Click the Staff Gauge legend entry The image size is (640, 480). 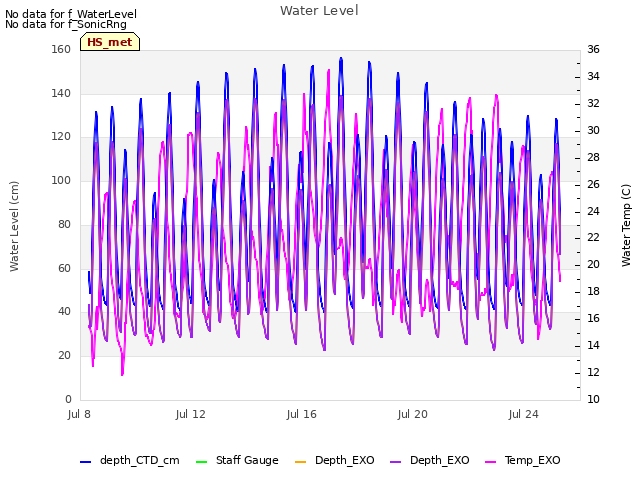coord(237,460)
